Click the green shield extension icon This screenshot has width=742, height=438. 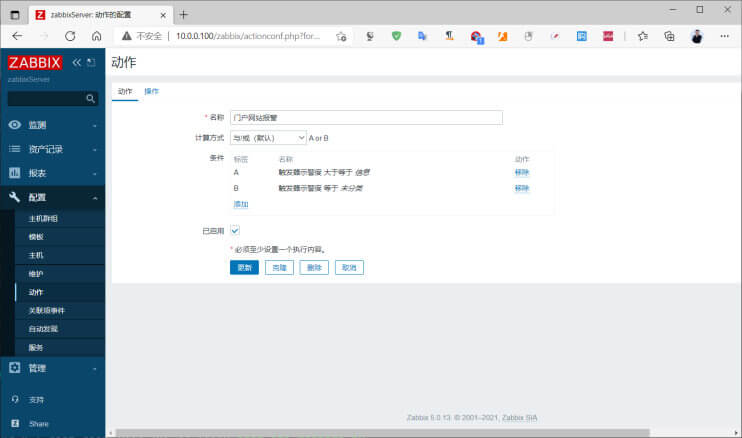click(397, 36)
